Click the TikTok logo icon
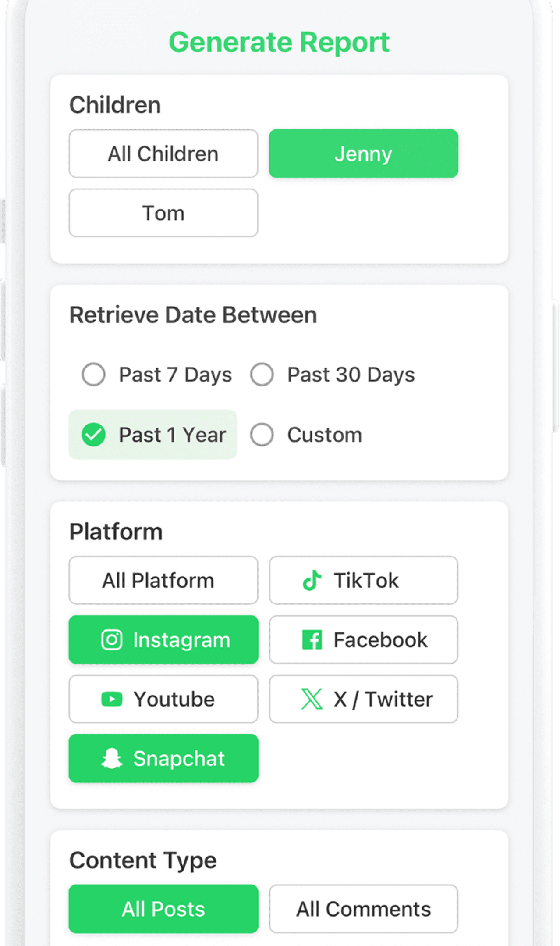The width and height of the screenshot is (560, 946). 312,580
